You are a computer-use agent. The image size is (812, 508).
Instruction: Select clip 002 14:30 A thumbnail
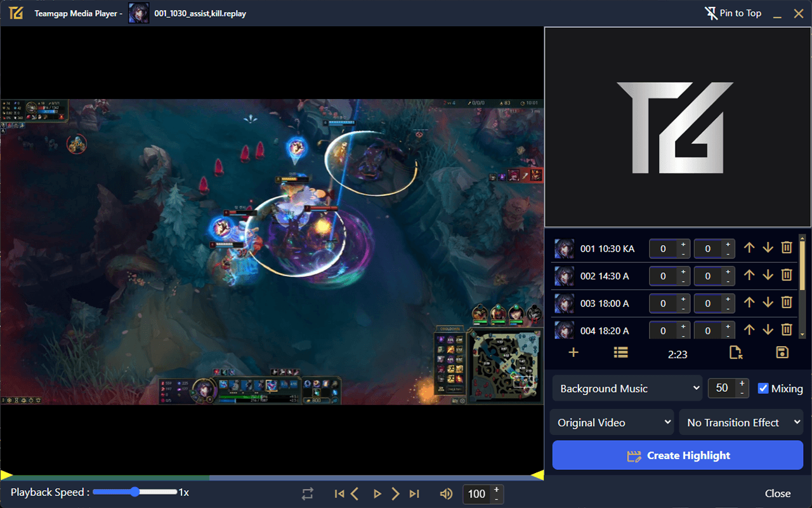tap(564, 276)
